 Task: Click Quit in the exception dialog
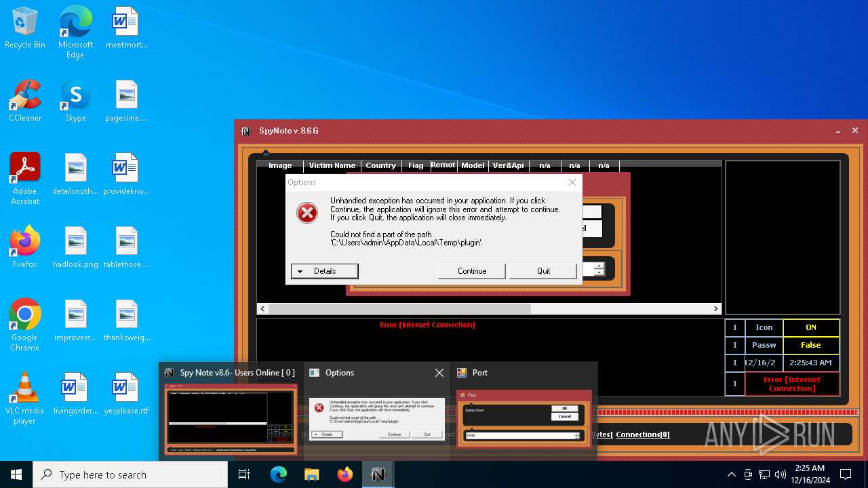(x=543, y=271)
